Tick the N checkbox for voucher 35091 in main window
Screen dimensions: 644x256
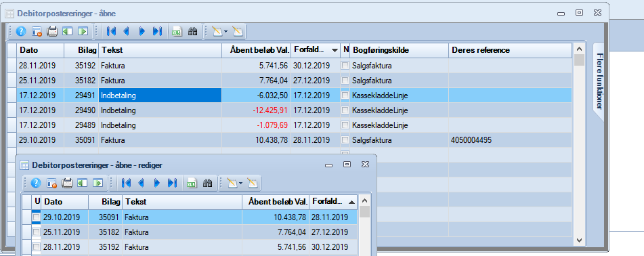click(x=345, y=140)
